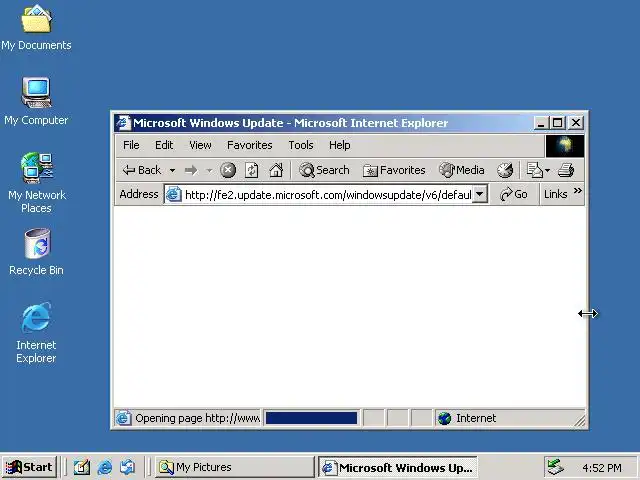This screenshot has height=480, width=640.
Task: Stop loading the page with Stop icon
Action: tap(228, 170)
